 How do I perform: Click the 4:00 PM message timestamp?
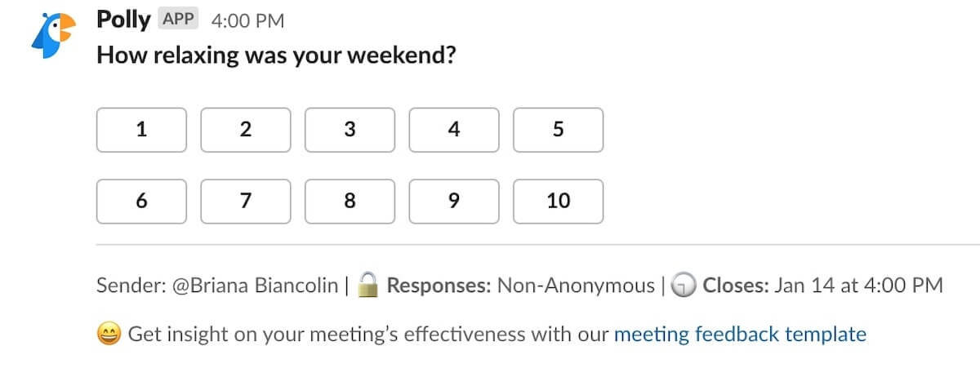[247, 21]
